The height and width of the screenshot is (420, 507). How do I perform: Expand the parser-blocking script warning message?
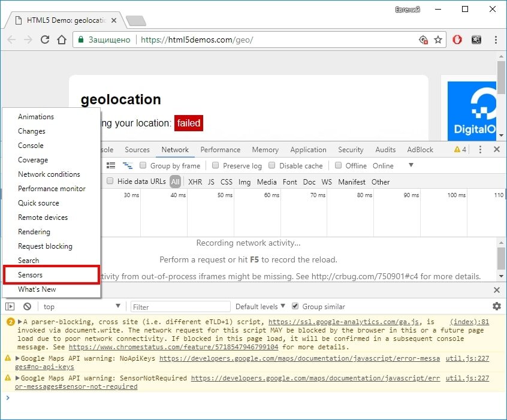[20, 322]
